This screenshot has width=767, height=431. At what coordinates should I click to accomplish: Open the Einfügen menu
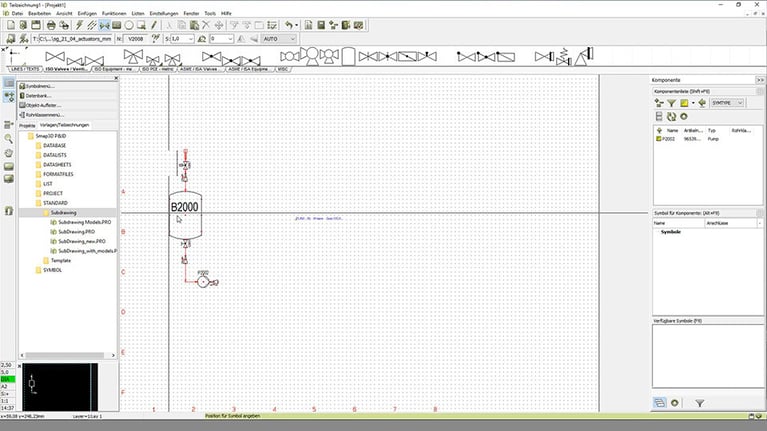coord(87,13)
